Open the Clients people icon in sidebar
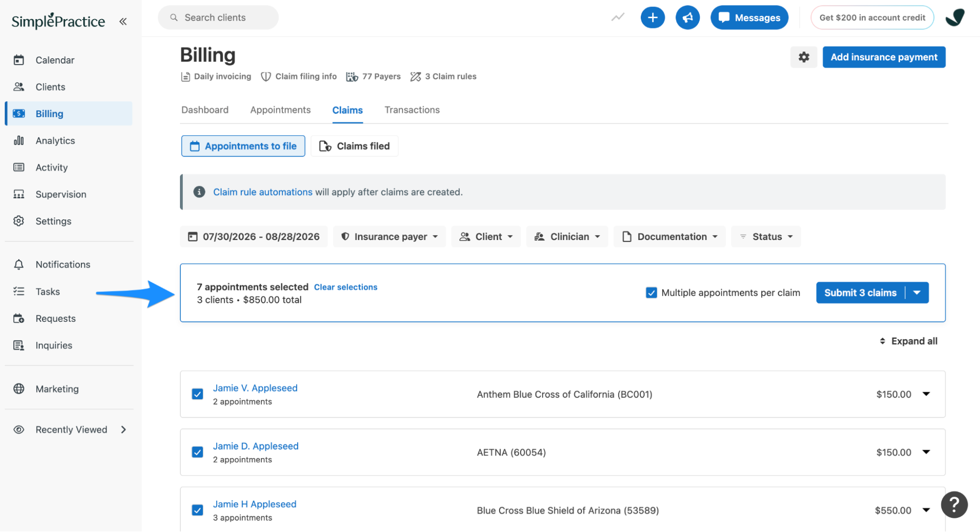The height and width of the screenshot is (532, 980). (19, 87)
